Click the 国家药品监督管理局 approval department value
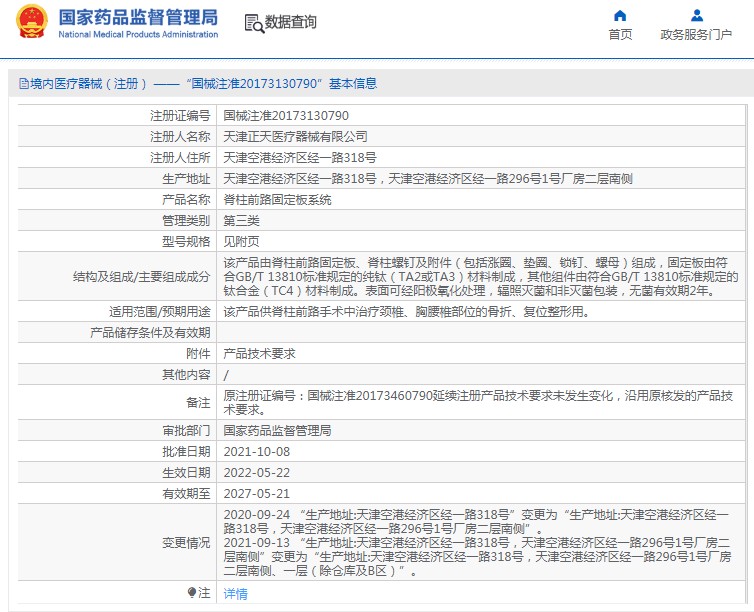Image resolution: width=754 pixels, height=612 pixels. click(277, 431)
